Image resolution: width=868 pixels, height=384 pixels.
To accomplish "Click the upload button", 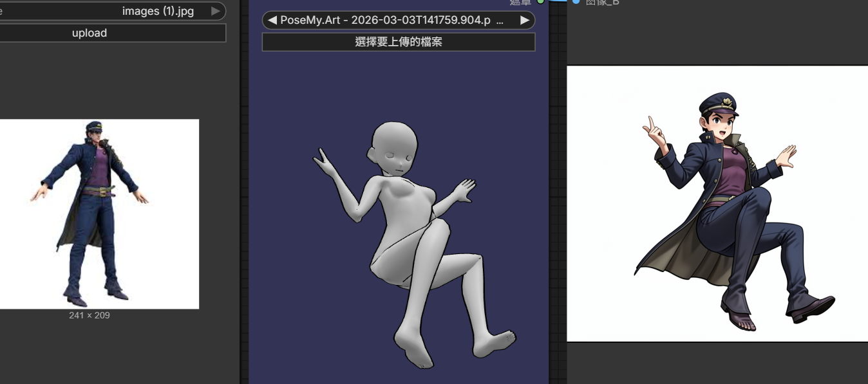I will coord(89,33).
